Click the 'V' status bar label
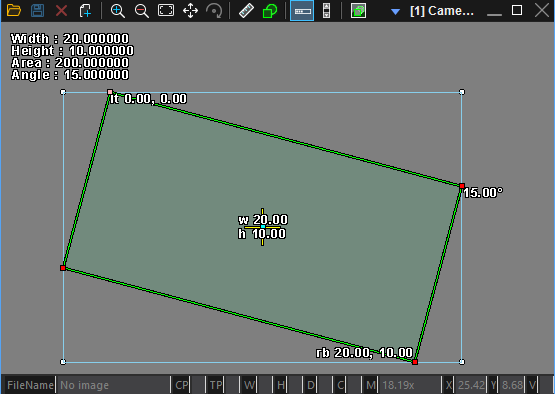The height and width of the screenshot is (394, 555). coord(532,385)
